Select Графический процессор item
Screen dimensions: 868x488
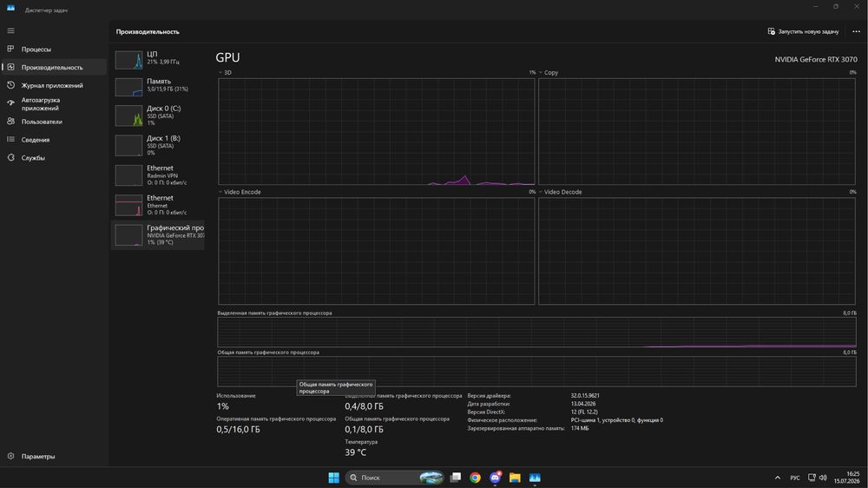click(x=158, y=234)
